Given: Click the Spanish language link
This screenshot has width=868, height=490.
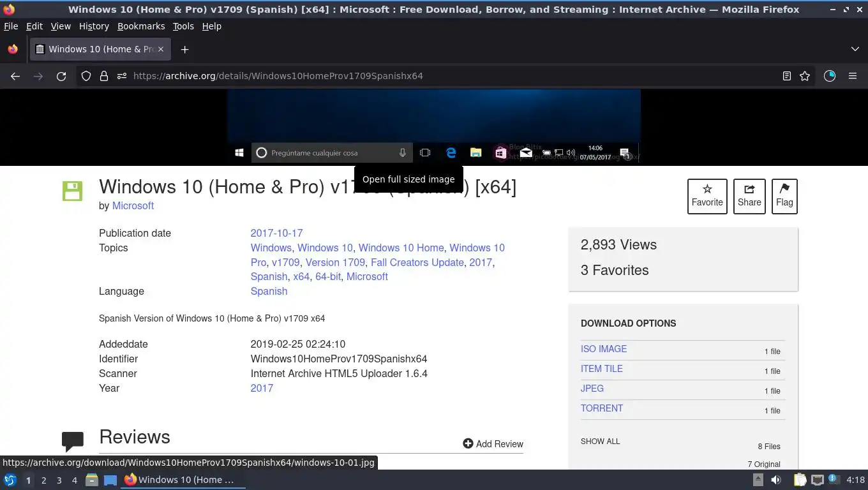Looking at the screenshot, I should coord(269,291).
